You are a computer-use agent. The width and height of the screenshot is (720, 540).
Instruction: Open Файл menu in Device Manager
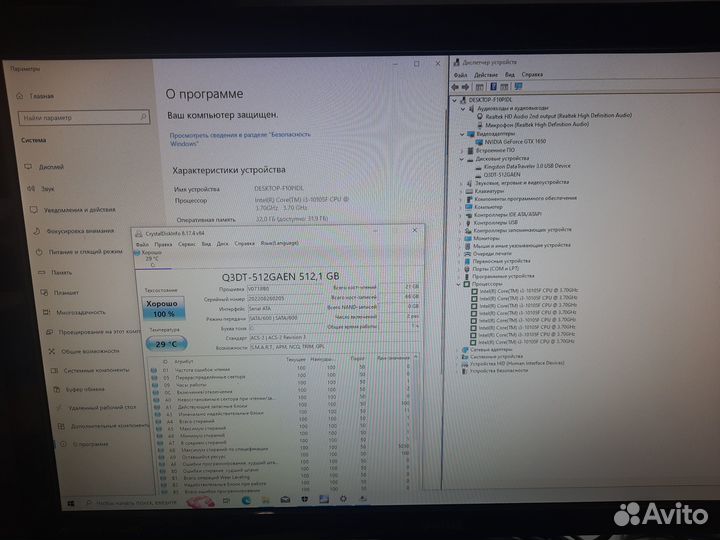(x=461, y=75)
